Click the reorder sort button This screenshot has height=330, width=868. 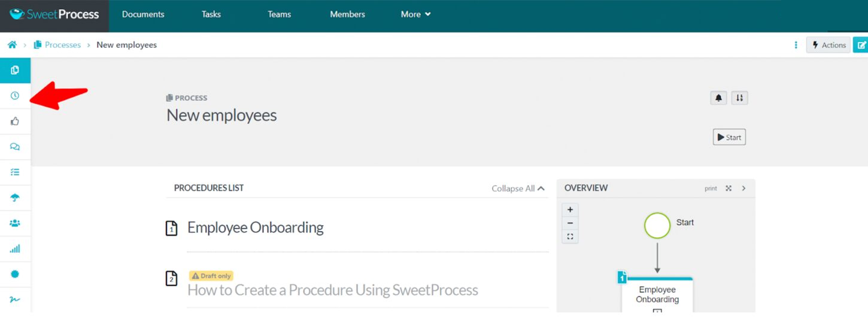pyautogui.click(x=740, y=98)
